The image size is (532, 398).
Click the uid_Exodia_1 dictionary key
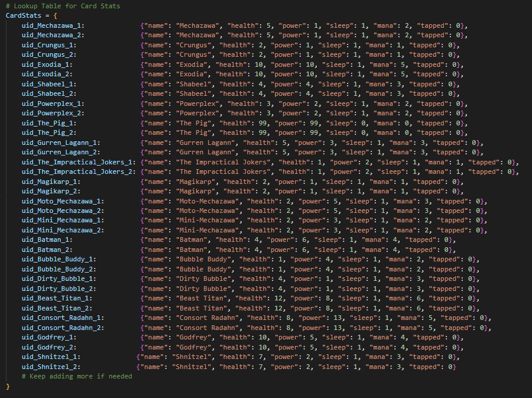(47, 64)
